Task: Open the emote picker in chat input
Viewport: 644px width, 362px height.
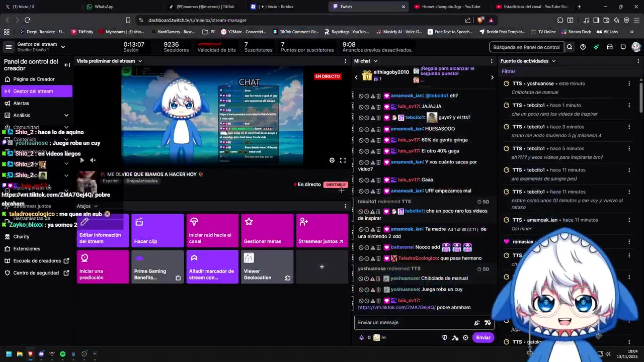Action: (488, 323)
